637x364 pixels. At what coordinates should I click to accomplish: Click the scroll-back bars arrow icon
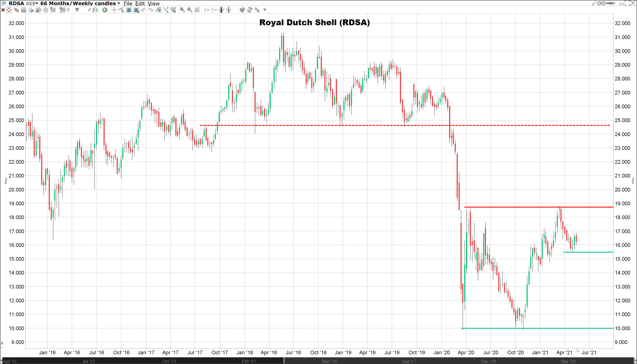[214, 10]
